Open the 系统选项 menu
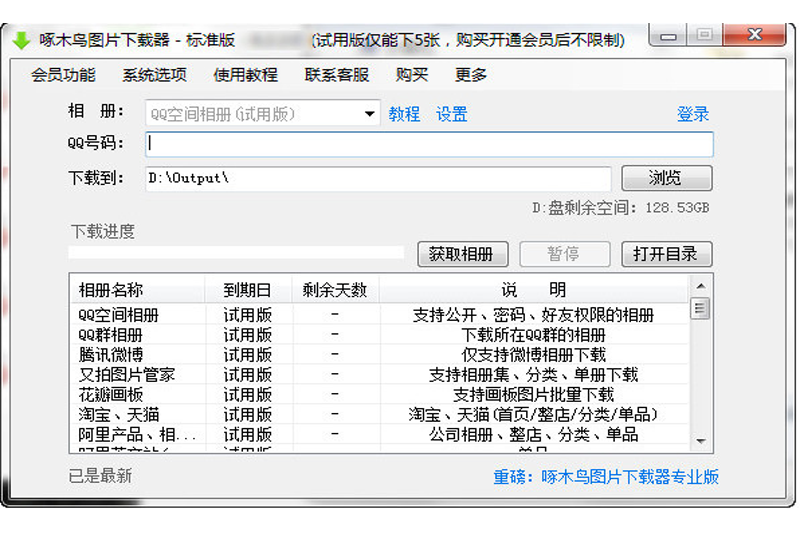This screenshot has width=800, height=533. click(x=154, y=75)
